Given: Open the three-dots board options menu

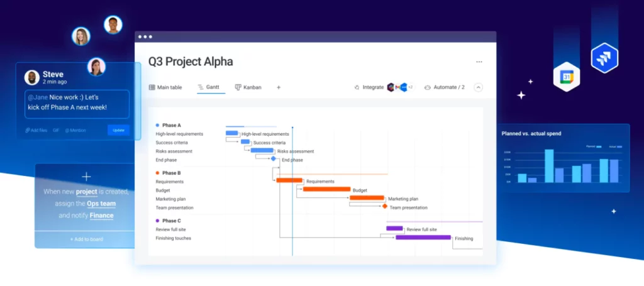Looking at the screenshot, I should click(479, 62).
